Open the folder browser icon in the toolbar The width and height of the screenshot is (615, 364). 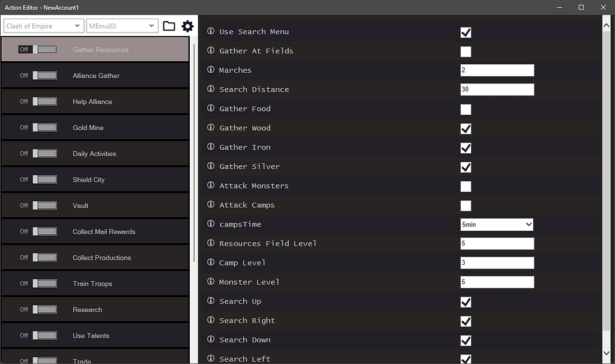(169, 26)
